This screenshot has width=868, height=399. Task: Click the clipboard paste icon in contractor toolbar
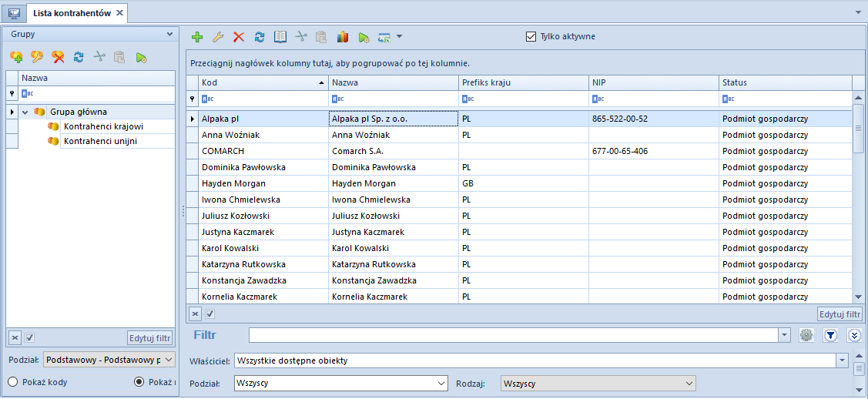point(321,37)
